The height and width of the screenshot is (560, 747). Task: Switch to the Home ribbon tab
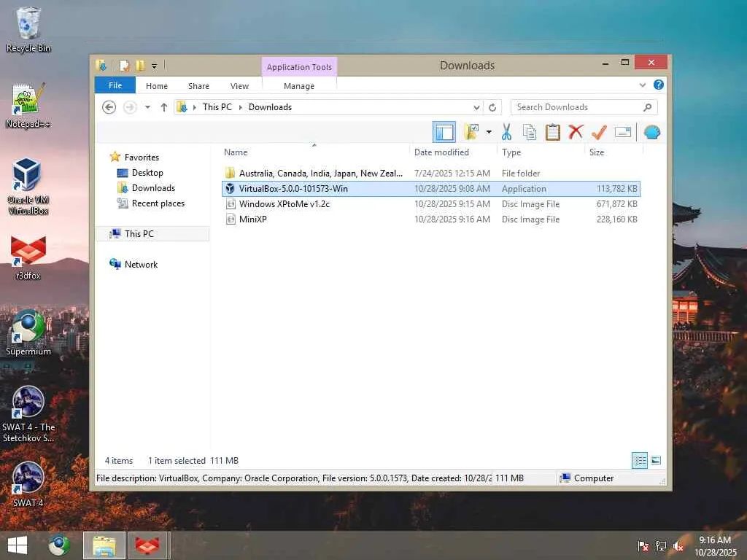(157, 86)
